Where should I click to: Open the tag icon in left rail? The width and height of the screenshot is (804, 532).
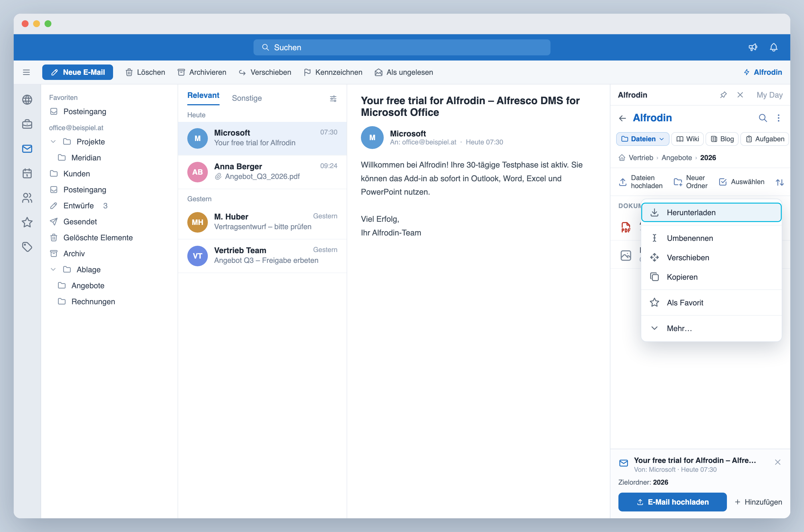(27, 247)
